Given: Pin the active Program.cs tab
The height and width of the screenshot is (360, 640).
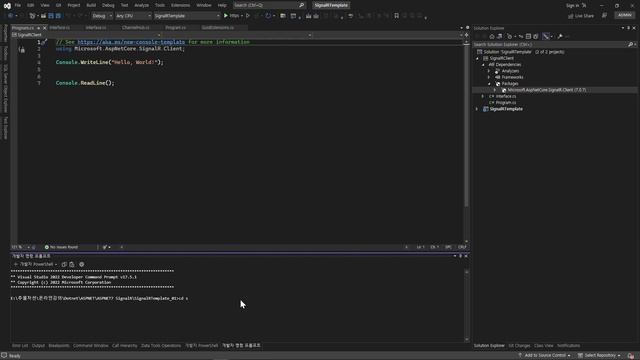Looking at the screenshot, I should 38,28.
